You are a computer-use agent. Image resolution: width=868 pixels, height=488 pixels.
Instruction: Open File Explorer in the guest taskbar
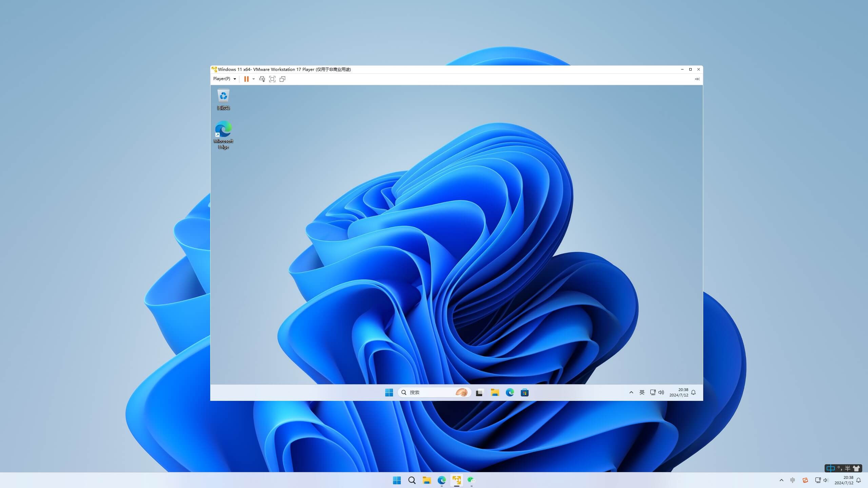click(x=495, y=393)
